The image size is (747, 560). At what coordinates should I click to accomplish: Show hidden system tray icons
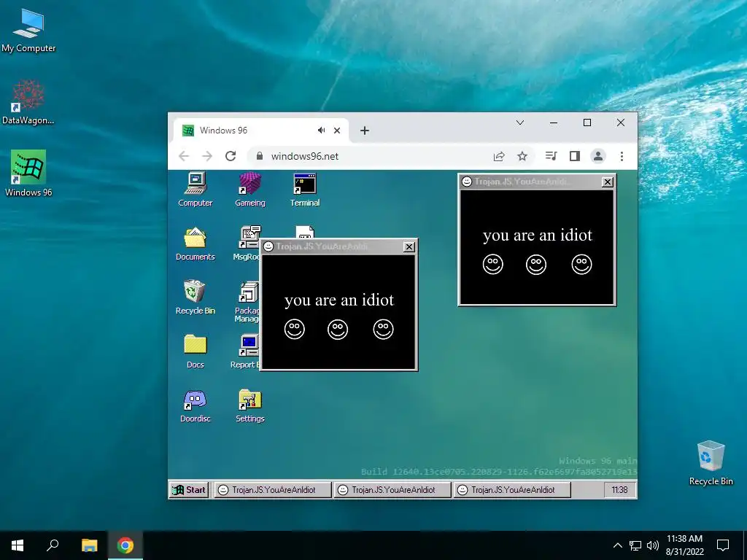point(617,545)
